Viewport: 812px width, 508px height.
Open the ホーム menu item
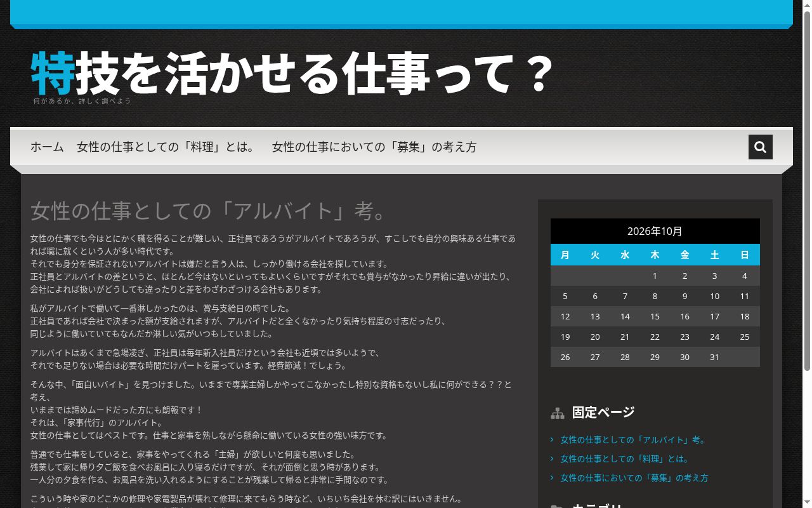pos(47,147)
